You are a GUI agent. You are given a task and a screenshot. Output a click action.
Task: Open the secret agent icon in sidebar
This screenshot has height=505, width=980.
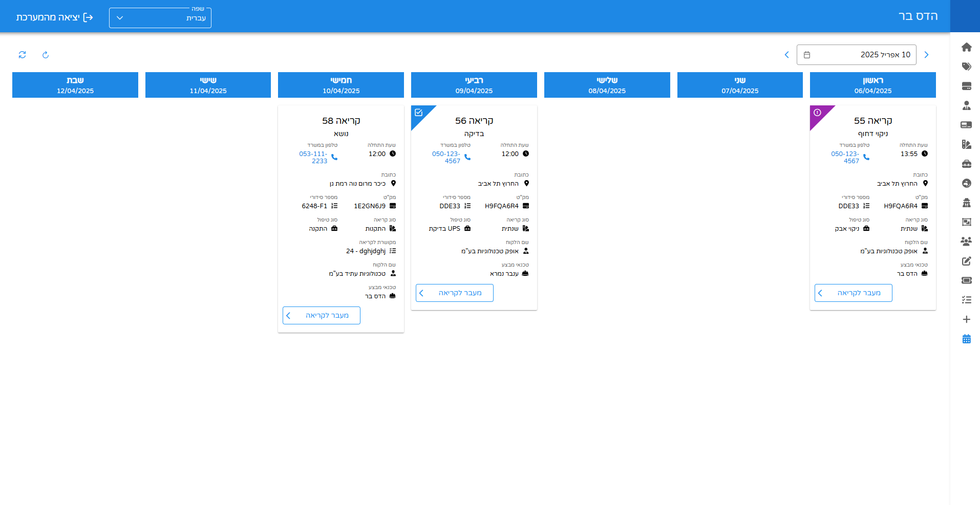(966, 203)
